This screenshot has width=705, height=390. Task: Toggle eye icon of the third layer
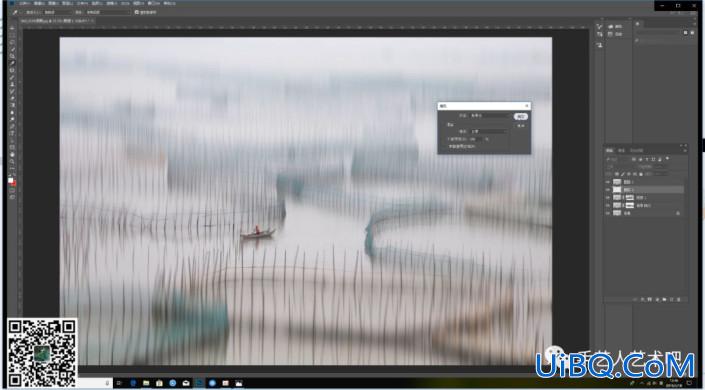(607, 197)
